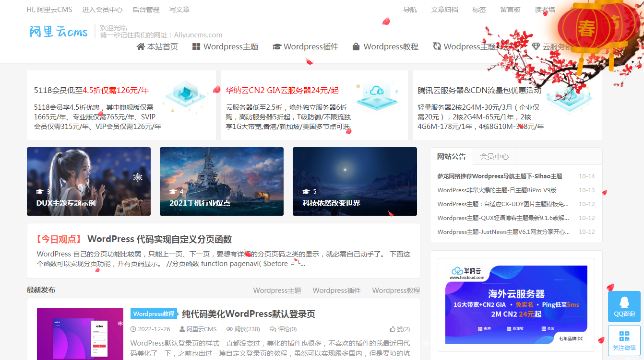Click the thumbs-up 赞(2) icon

tap(393, 329)
